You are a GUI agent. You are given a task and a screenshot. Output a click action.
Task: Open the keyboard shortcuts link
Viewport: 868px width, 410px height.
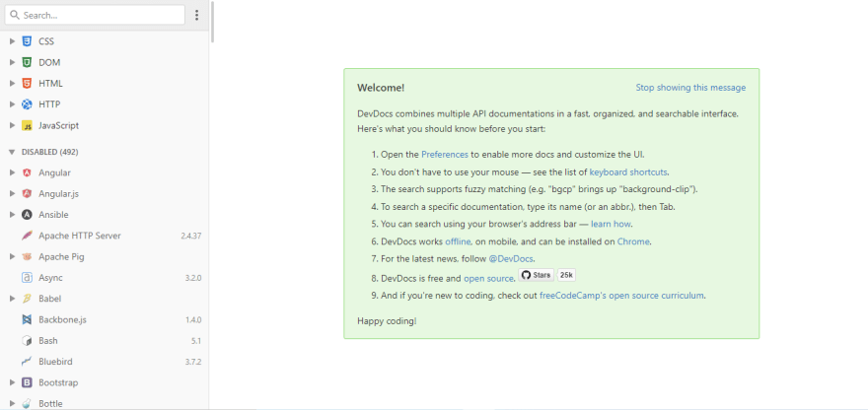tap(628, 171)
